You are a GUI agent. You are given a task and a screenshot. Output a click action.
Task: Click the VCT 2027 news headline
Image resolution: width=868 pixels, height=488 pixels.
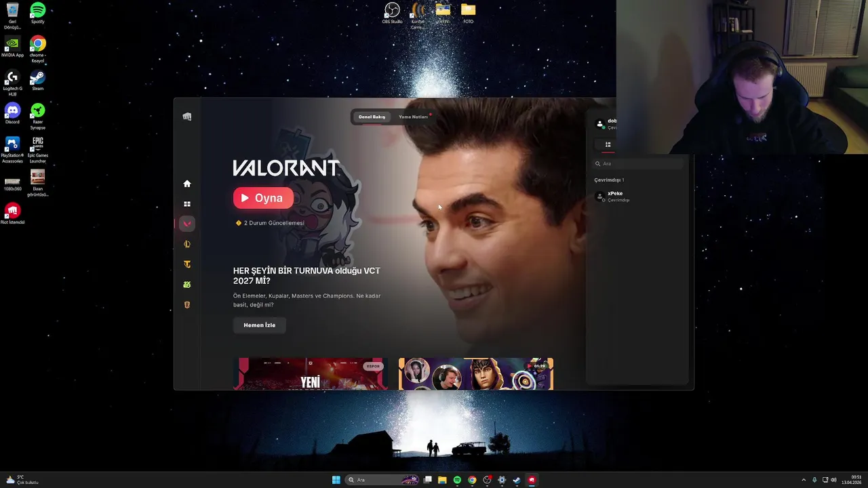tap(307, 276)
